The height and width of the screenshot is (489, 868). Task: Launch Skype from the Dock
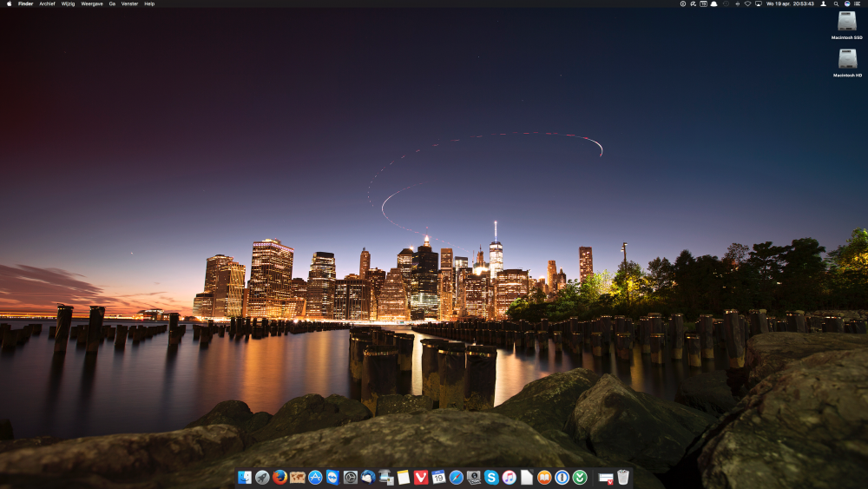coord(491,477)
